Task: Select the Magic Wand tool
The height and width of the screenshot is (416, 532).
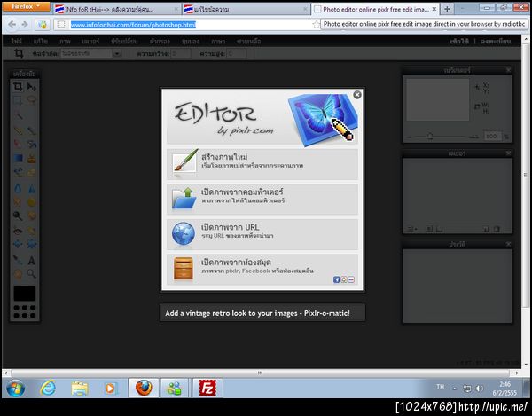Action: click(x=18, y=115)
